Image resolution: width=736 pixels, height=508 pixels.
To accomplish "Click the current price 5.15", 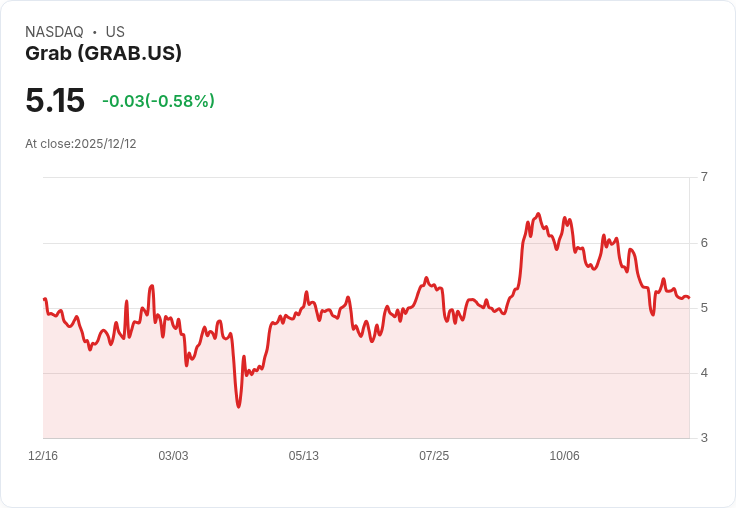I will point(55,101).
